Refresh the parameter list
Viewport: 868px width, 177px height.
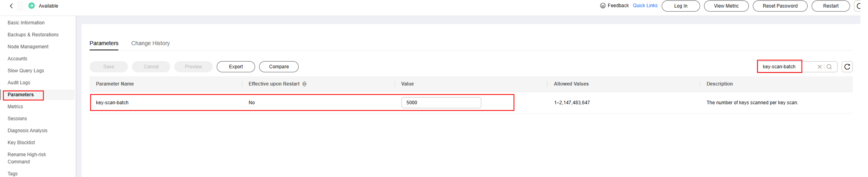(x=847, y=67)
